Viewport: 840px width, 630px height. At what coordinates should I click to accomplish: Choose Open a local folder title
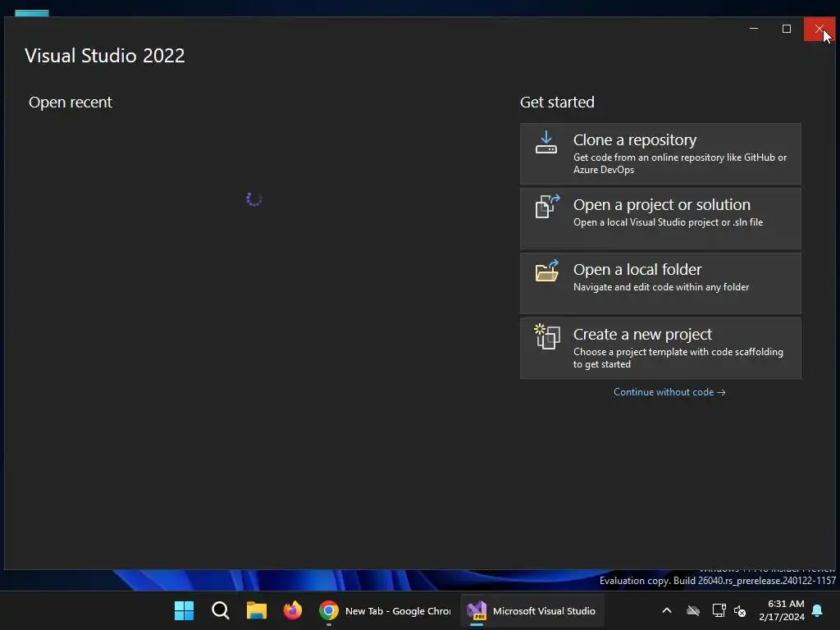click(637, 269)
